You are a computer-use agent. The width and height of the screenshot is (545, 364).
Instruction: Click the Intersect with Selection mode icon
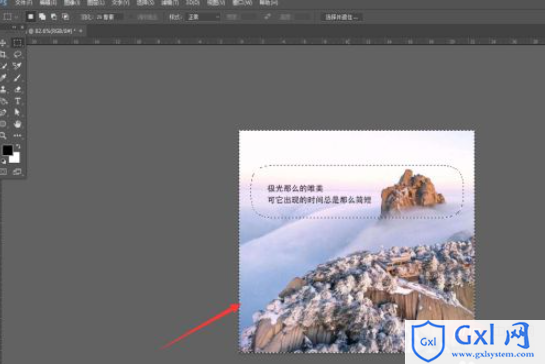(65, 17)
